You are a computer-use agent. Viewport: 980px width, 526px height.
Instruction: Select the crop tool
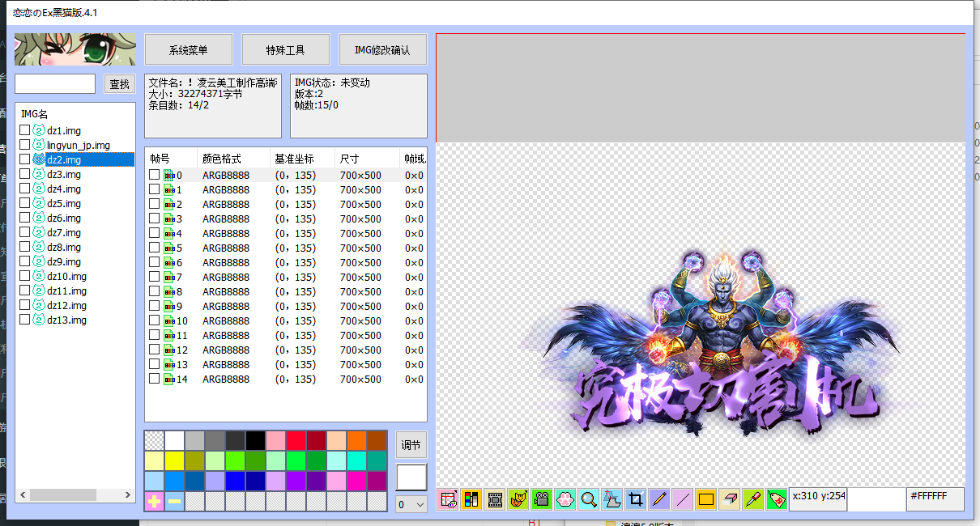tap(635, 499)
